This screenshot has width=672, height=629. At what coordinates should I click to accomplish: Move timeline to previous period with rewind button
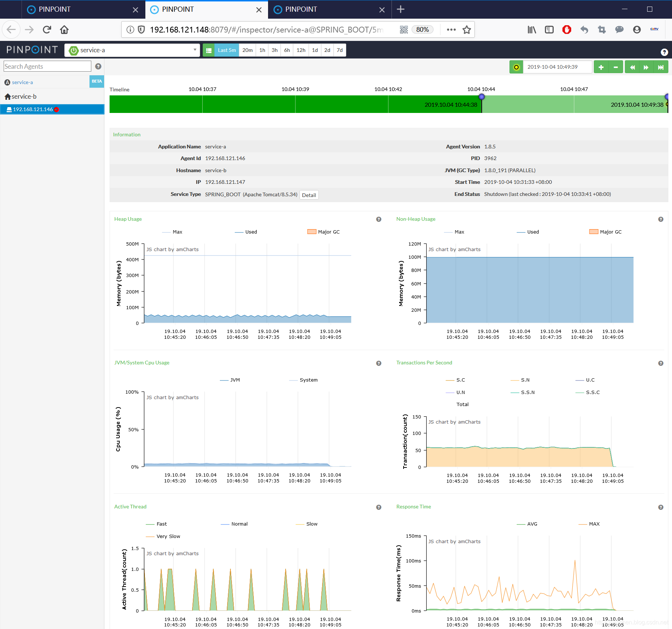click(x=632, y=67)
